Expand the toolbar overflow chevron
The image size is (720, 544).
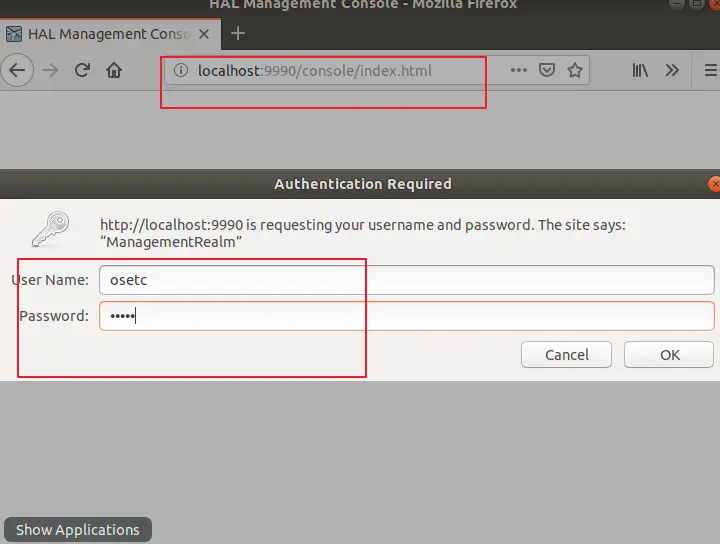click(672, 71)
